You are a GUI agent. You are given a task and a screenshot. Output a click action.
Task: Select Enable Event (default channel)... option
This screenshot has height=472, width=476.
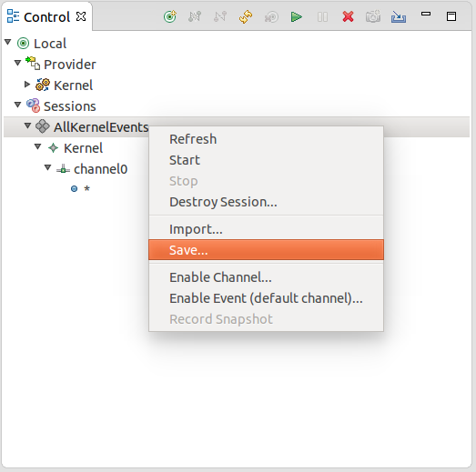point(266,298)
